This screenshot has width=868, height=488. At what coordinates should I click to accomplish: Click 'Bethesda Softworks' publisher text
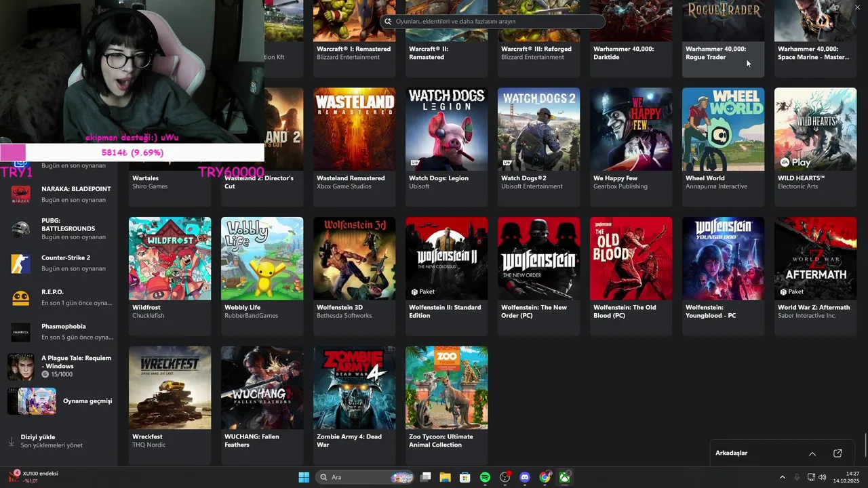coord(344,316)
